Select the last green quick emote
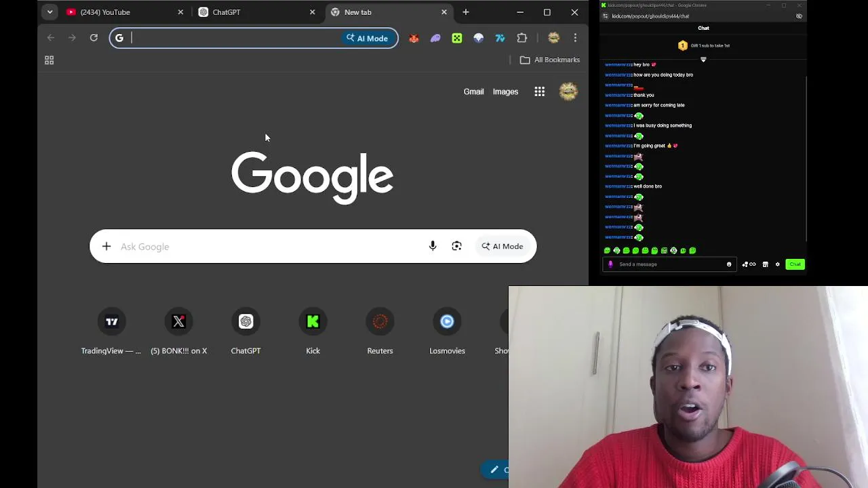 point(692,251)
